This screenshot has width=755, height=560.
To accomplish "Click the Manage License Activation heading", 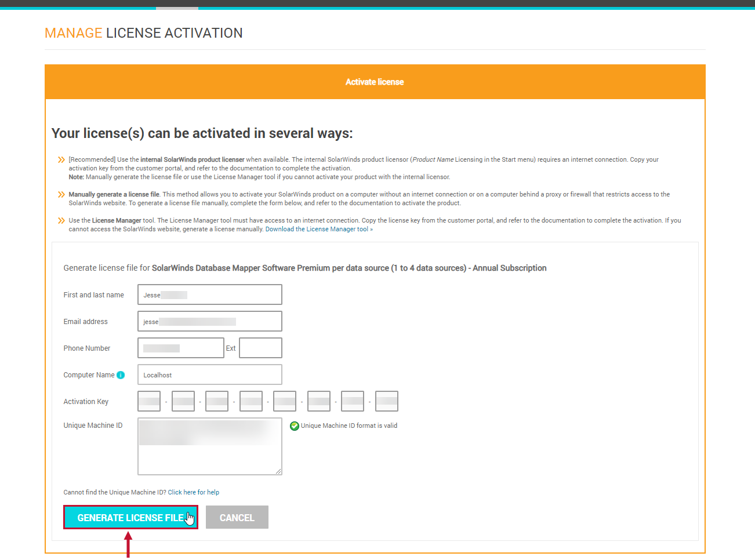I will click(144, 33).
